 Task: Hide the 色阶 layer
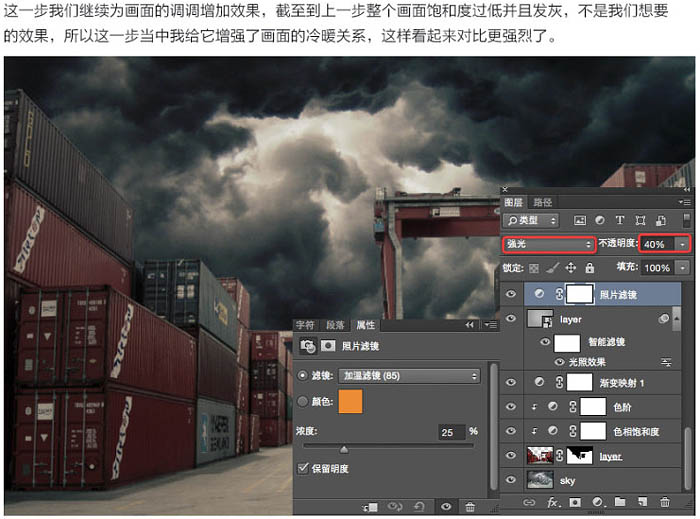pos(511,407)
